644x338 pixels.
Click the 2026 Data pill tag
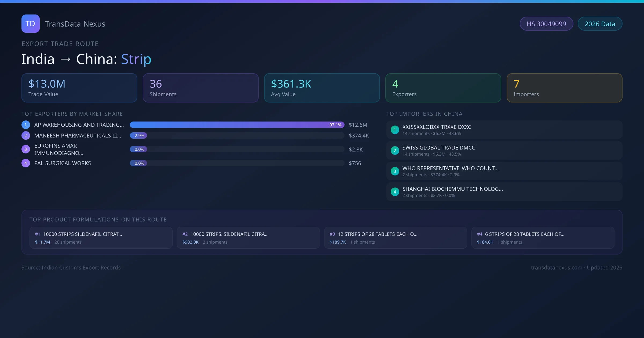(600, 24)
